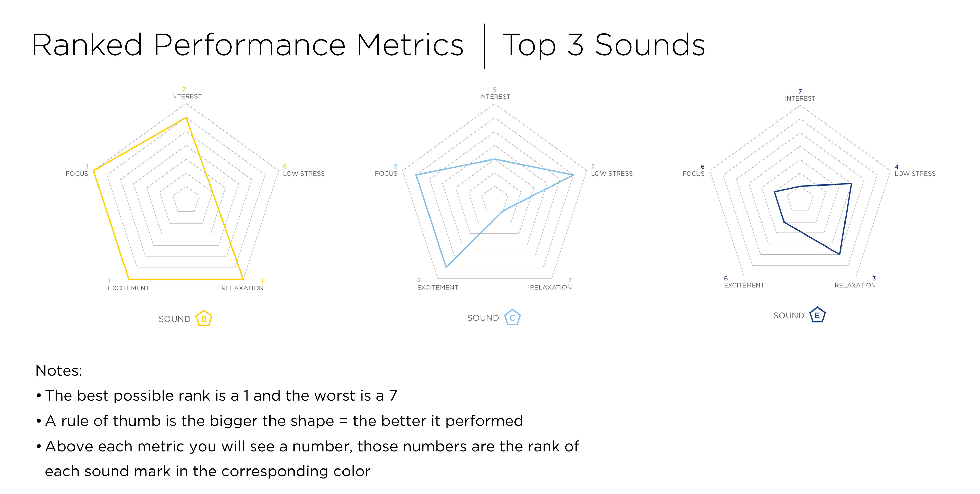This screenshot has width=980, height=494.
Task: Click the "A rule of thumb" note line
Action: (284, 421)
